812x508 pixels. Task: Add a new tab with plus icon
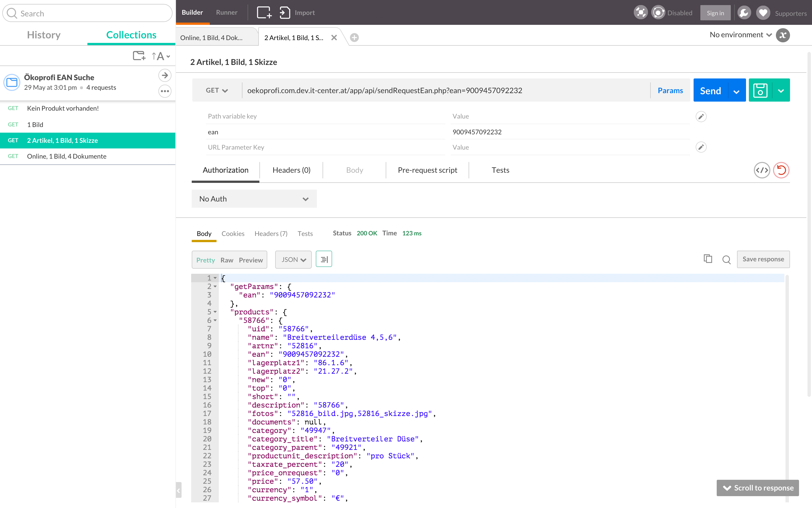(x=354, y=38)
